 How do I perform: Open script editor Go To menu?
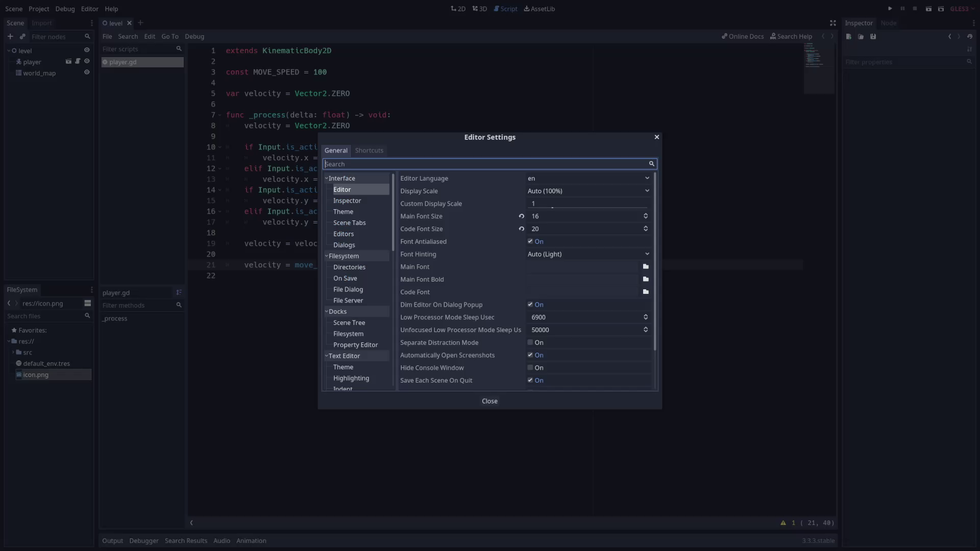pyautogui.click(x=170, y=36)
